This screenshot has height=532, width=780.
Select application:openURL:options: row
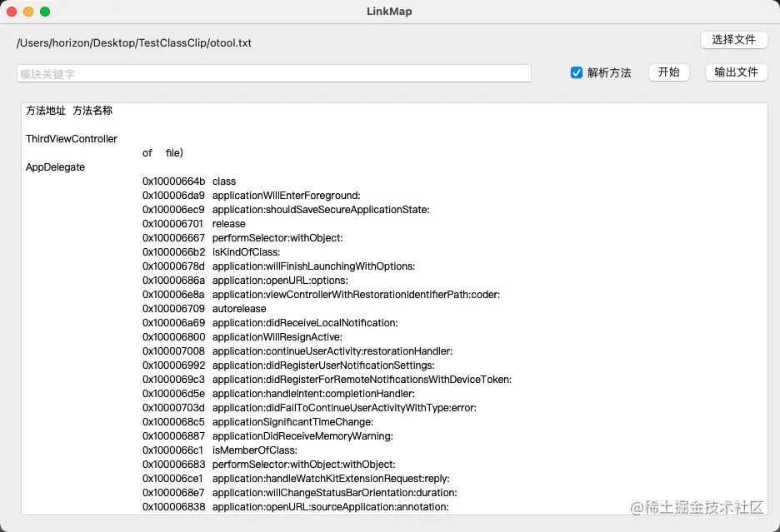coord(245,281)
